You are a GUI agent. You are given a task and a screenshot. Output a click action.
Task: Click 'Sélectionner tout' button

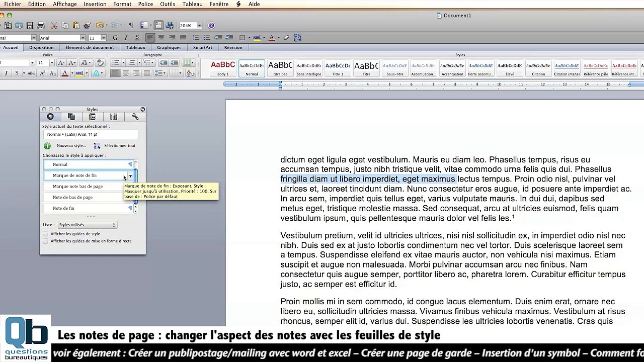click(120, 146)
